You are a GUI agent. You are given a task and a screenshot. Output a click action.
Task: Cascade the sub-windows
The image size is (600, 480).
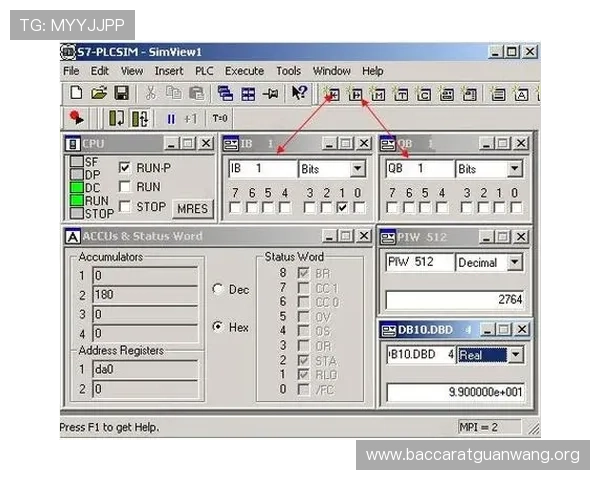(225, 93)
